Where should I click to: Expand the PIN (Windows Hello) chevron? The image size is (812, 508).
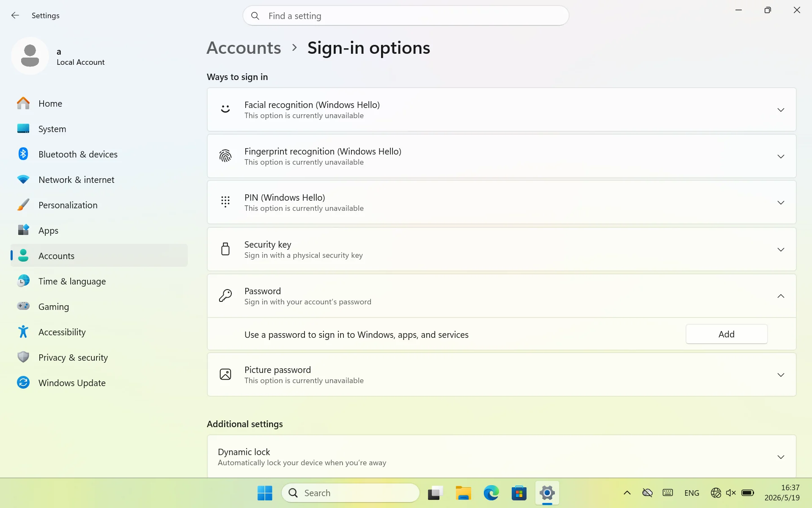[x=781, y=202]
